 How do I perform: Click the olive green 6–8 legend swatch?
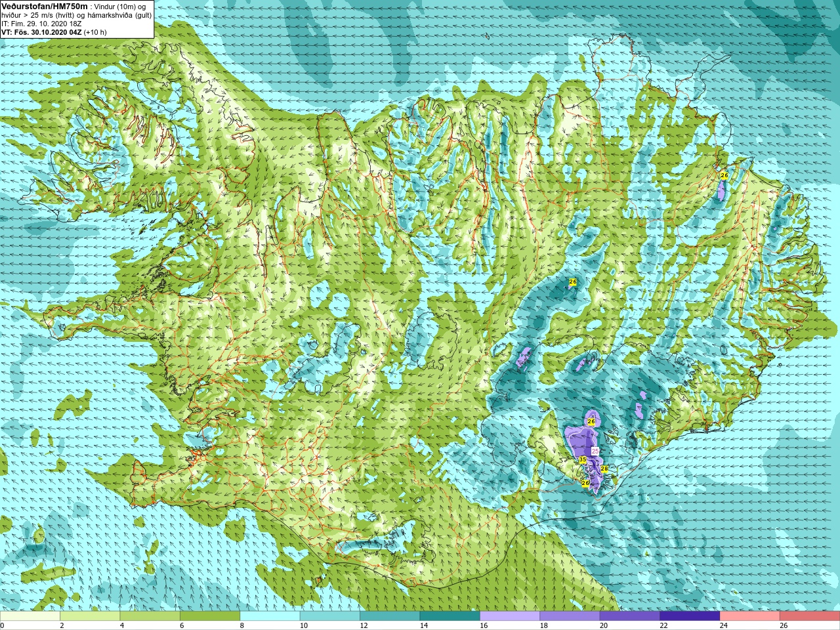(210, 616)
